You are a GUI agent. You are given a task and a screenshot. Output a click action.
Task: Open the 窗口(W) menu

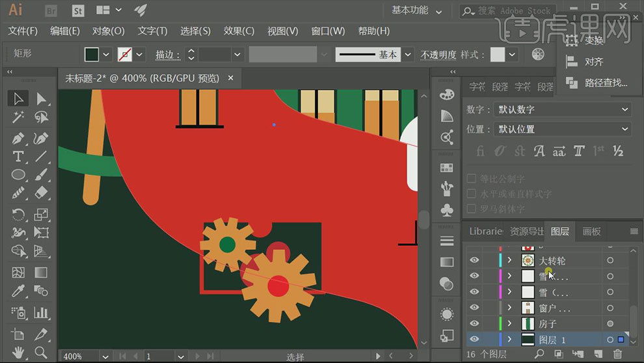click(328, 31)
